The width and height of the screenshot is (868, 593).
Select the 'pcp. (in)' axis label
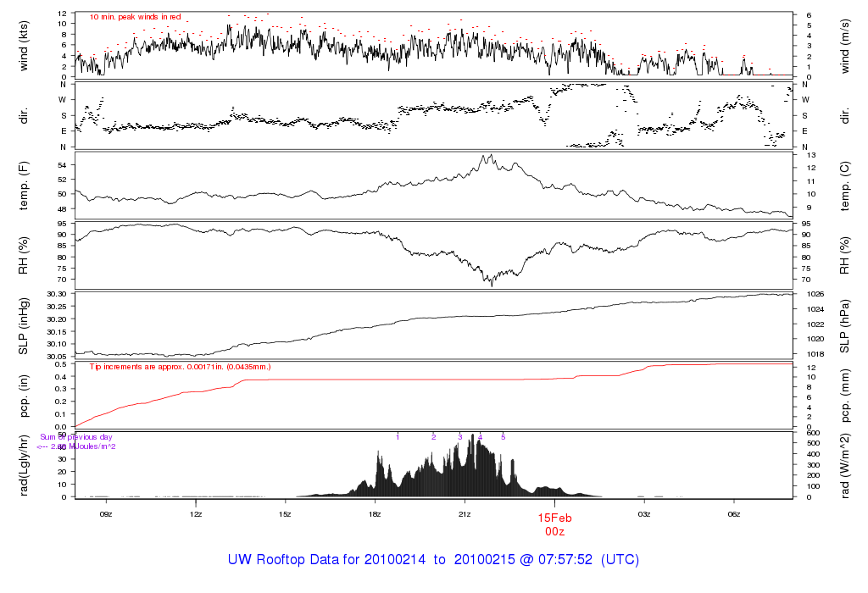click(x=24, y=396)
